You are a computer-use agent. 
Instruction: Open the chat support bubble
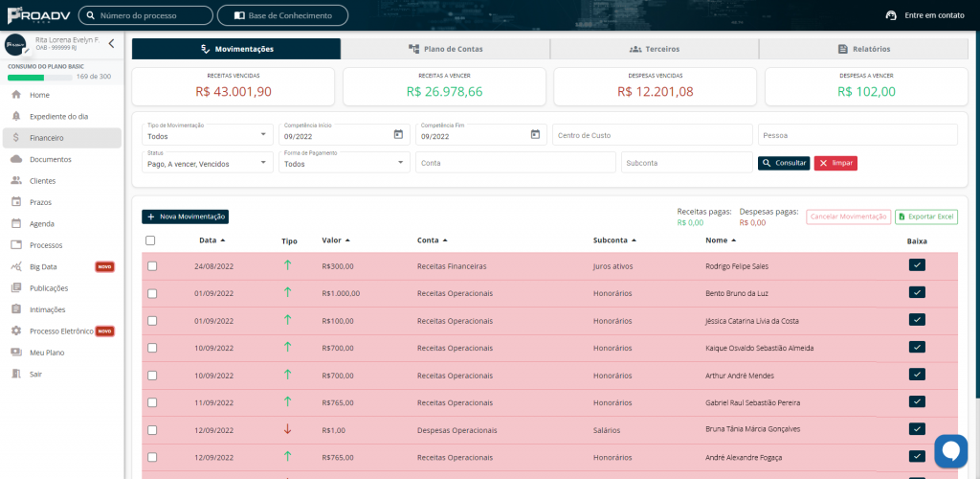[x=950, y=451]
